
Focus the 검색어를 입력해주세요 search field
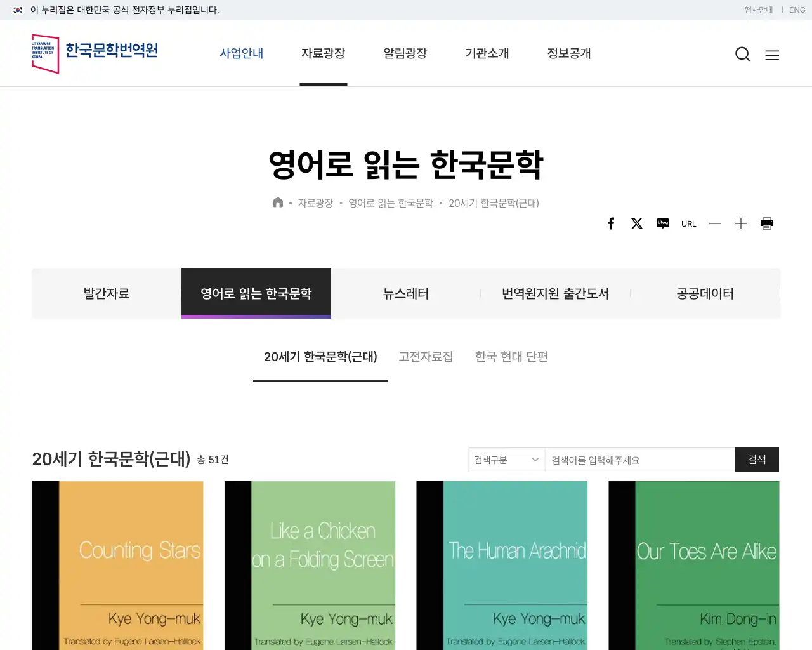[x=639, y=460]
